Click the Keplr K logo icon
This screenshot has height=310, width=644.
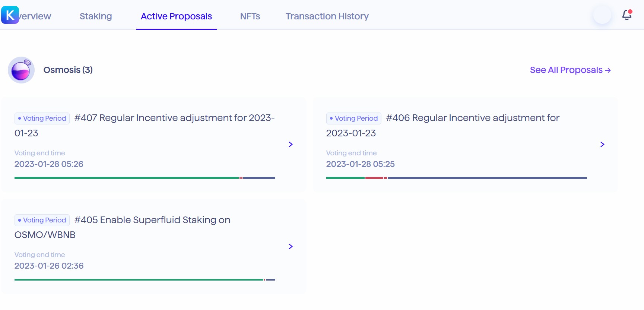coord(10,15)
